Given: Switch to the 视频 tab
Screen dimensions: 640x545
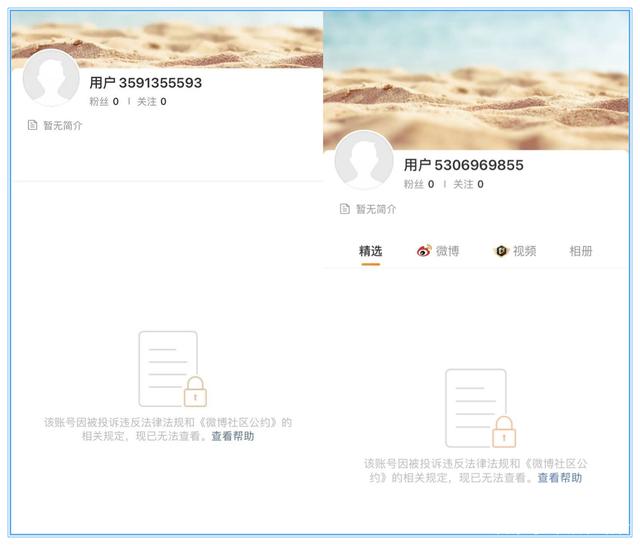Looking at the screenshot, I should (516, 251).
